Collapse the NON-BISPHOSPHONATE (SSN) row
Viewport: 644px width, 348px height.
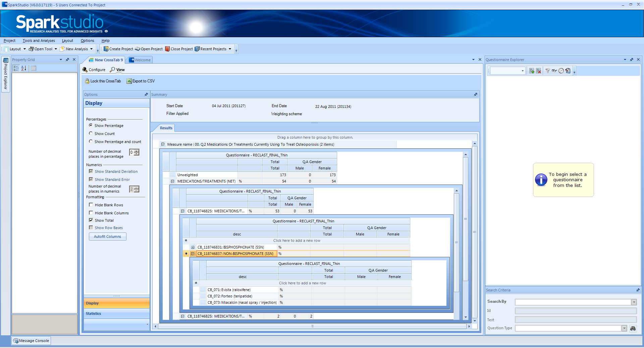193,254
